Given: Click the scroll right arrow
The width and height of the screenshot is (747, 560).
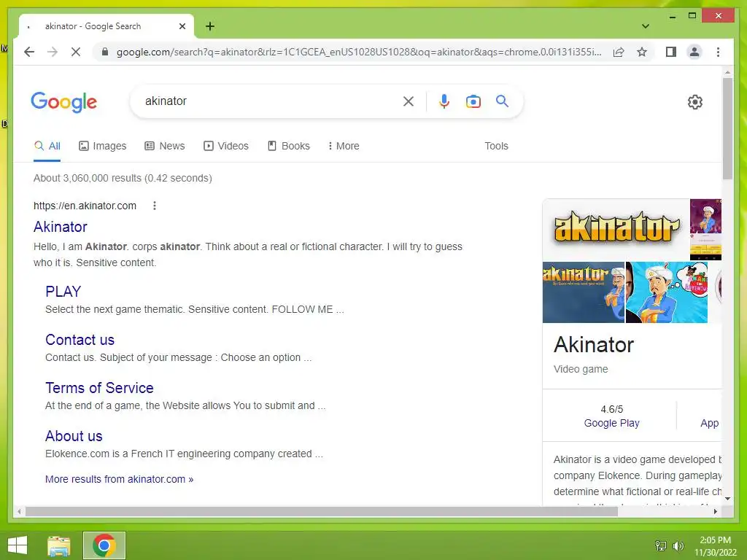Looking at the screenshot, I should 715,512.
